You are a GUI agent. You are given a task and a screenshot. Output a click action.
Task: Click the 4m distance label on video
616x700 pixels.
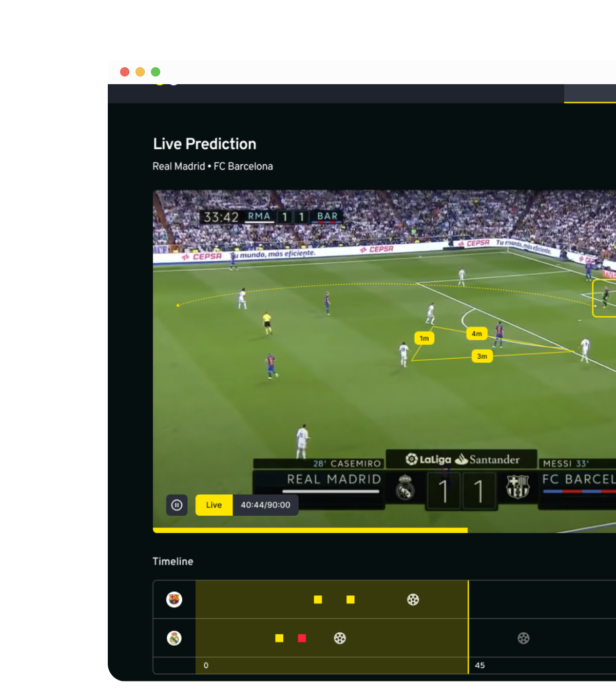coord(477,334)
